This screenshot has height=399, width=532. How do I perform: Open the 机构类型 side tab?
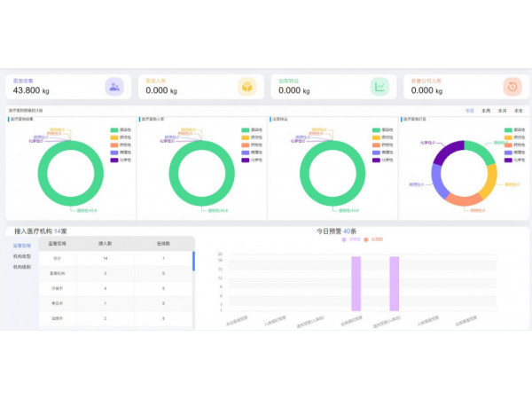click(21, 255)
